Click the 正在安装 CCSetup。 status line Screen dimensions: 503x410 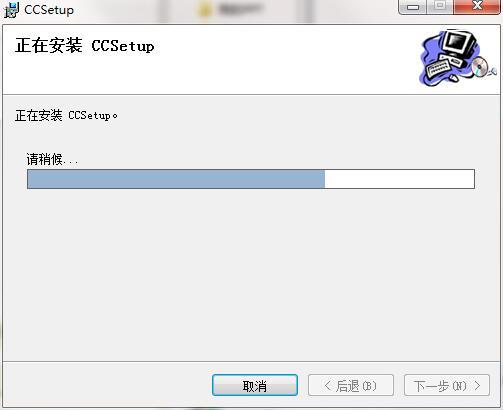click(66, 116)
